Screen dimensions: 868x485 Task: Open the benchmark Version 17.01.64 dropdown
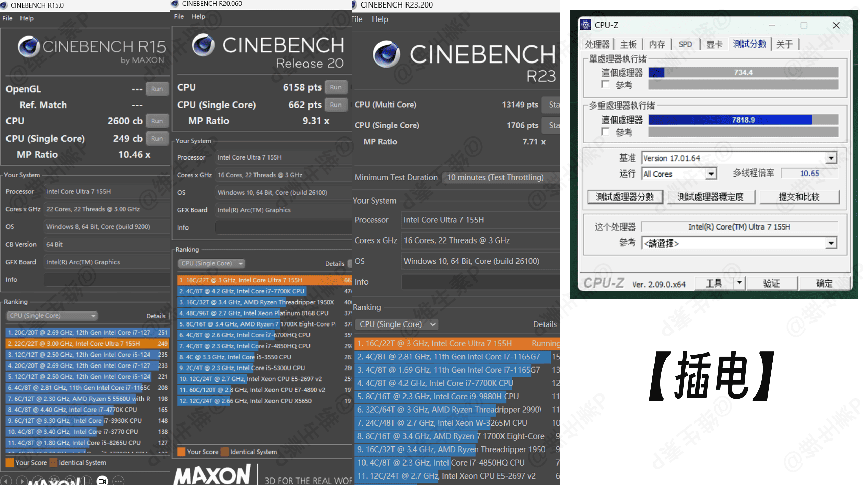pos(831,158)
